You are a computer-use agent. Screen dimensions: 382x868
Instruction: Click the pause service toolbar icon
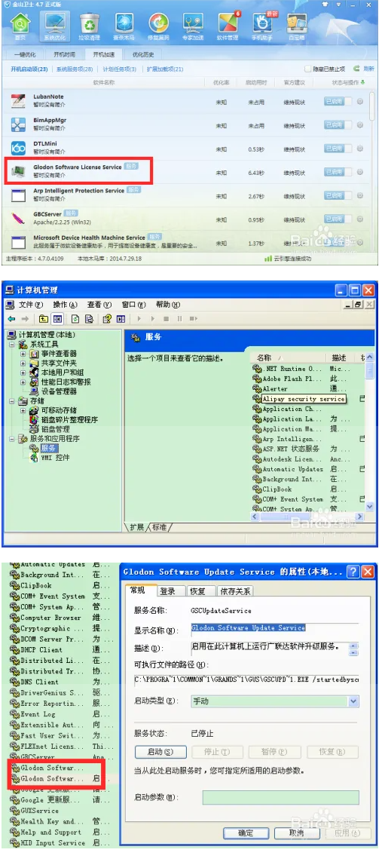(179, 319)
